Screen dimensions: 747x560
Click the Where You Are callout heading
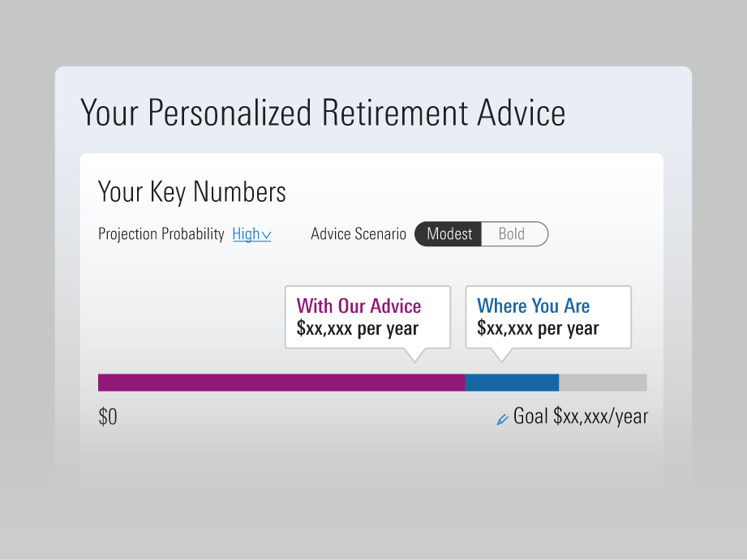coord(533,306)
